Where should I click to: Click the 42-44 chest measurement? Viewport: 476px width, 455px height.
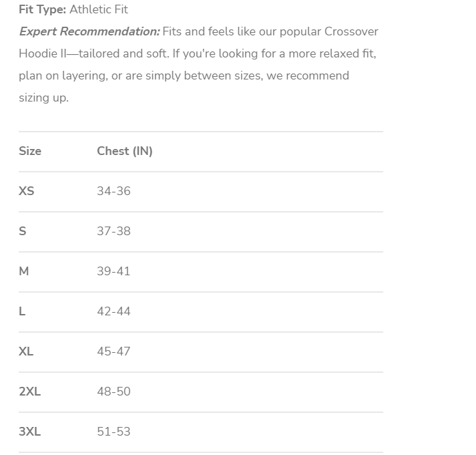click(x=113, y=311)
